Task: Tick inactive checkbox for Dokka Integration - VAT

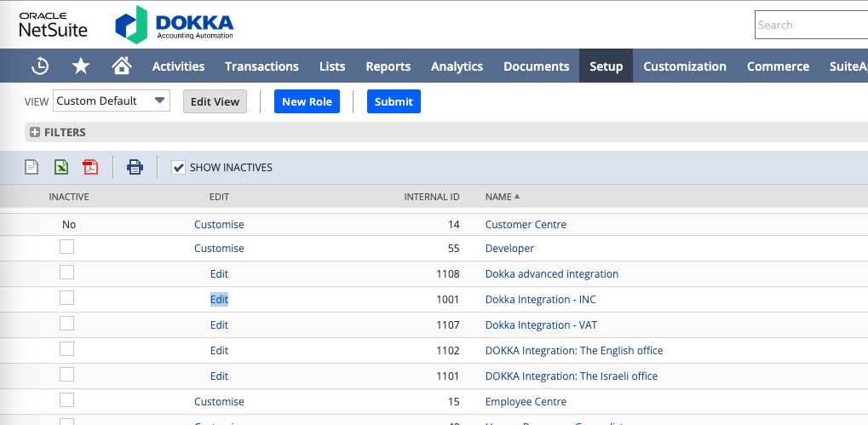Action: point(67,323)
